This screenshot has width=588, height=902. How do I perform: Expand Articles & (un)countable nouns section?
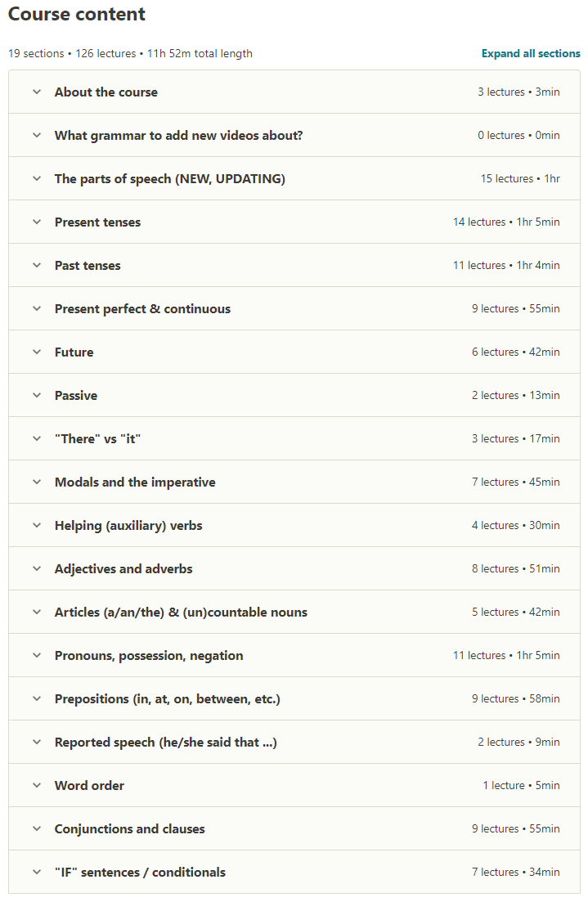(294, 612)
